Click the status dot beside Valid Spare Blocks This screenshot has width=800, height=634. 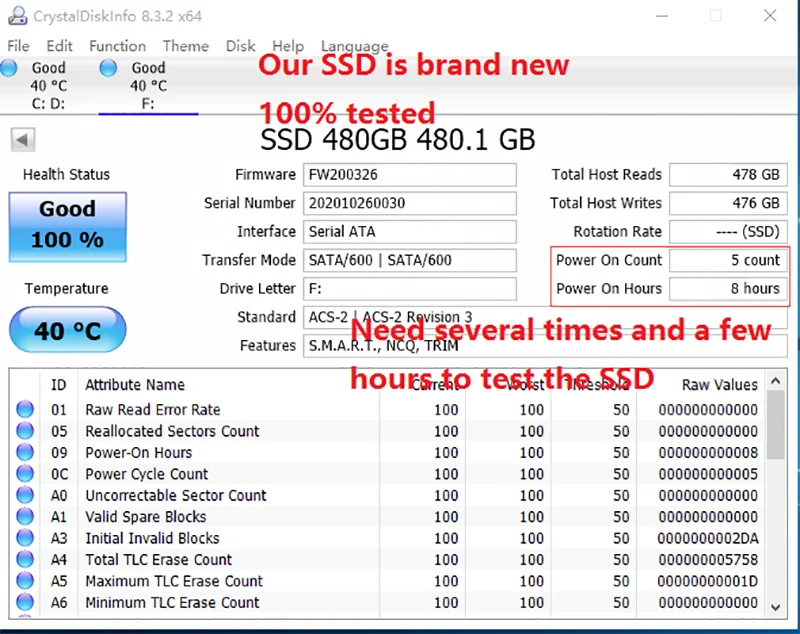coord(24,517)
